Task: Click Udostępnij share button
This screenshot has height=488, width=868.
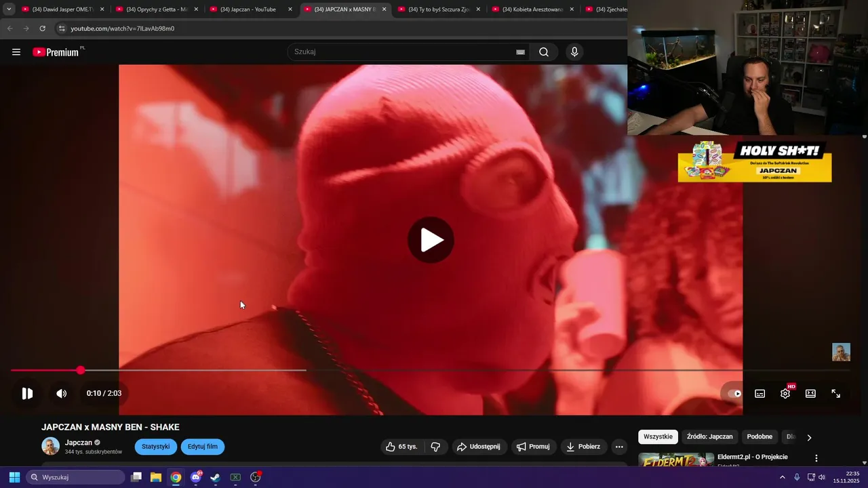Action: point(479,447)
